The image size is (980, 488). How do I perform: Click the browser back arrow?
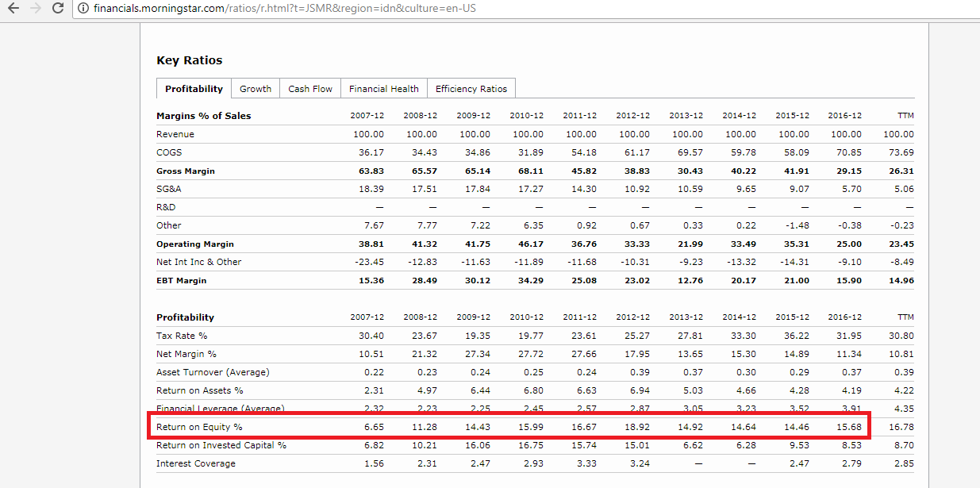[x=13, y=9]
